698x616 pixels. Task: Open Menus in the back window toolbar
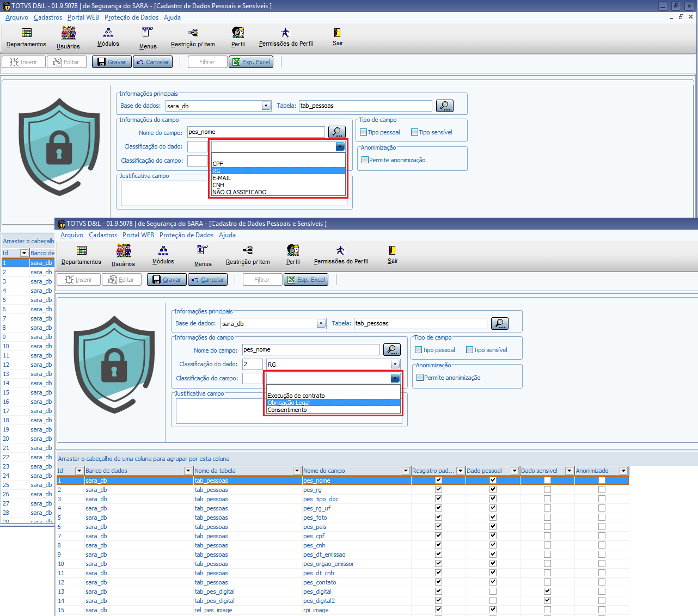pyautogui.click(x=148, y=37)
